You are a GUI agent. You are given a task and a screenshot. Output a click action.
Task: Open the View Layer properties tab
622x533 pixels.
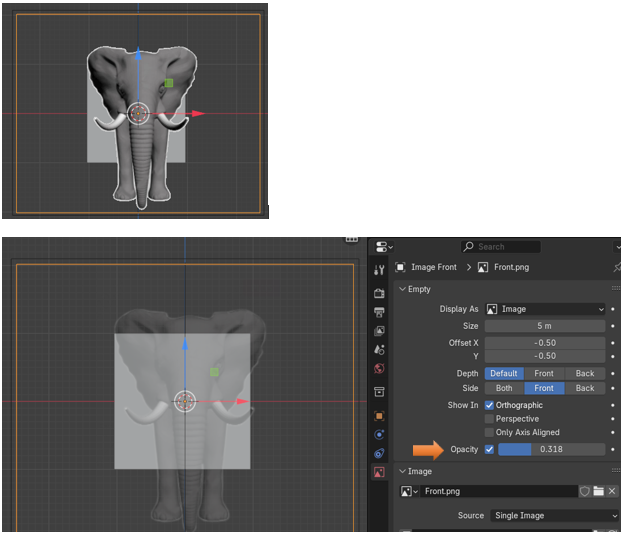click(x=379, y=331)
